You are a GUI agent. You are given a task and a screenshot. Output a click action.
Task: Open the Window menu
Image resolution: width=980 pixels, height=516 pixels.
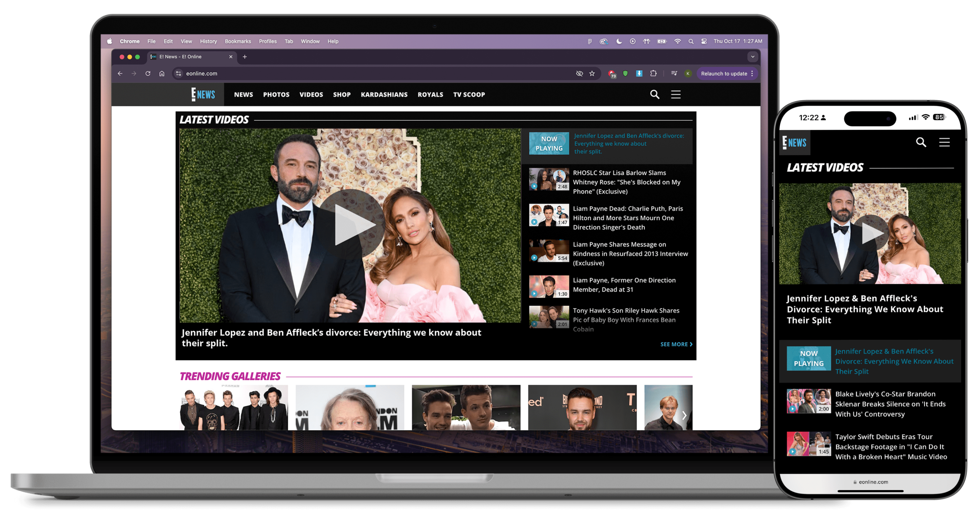(310, 41)
